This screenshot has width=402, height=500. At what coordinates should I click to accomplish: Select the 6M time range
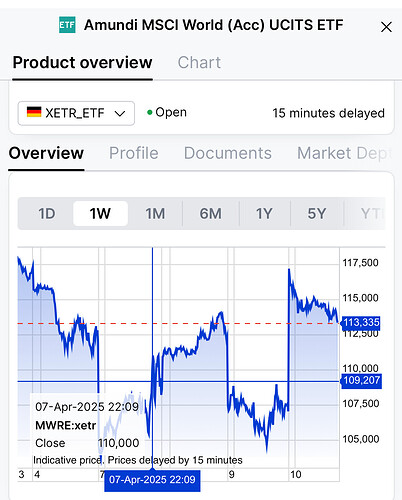pos(211,214)
